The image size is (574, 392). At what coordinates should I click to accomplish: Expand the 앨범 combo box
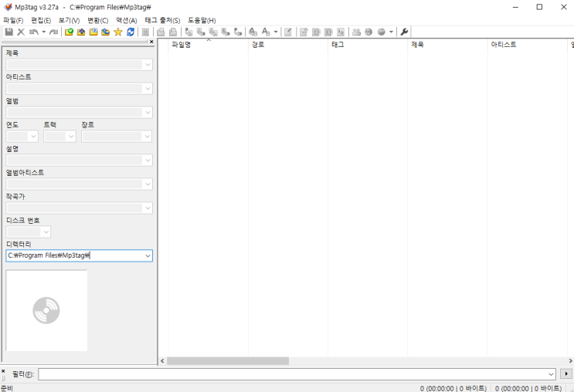coord(148,112)
